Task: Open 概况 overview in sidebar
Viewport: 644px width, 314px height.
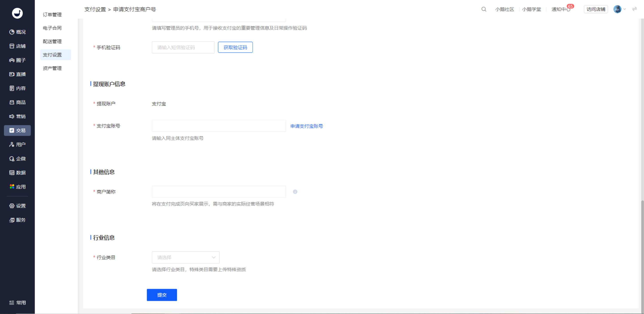Action: [17, 32]
